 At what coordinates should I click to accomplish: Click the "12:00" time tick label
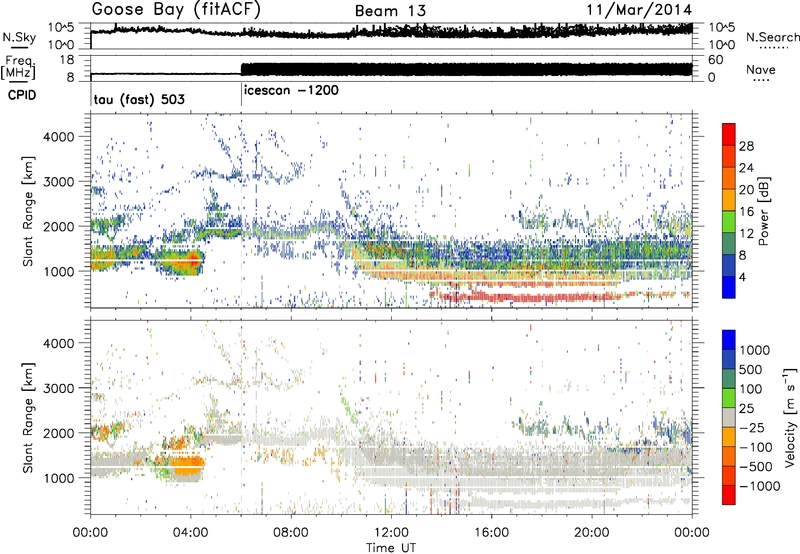point(391,533)
